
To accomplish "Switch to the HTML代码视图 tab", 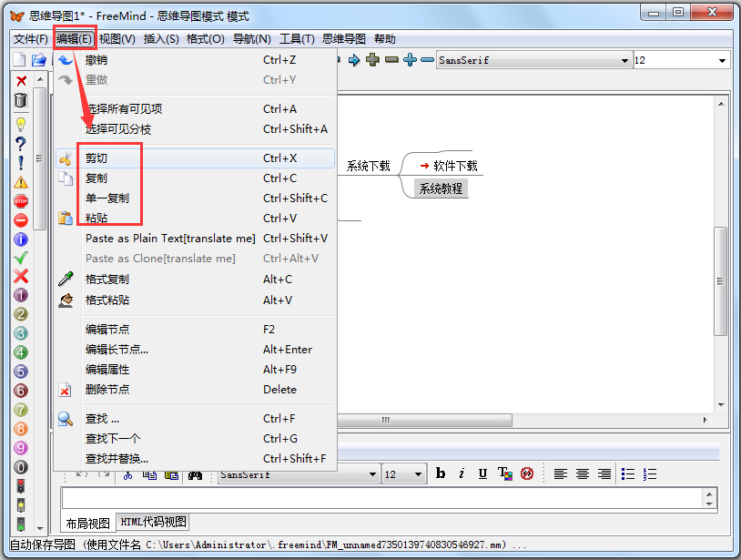I will pos(153,522).
